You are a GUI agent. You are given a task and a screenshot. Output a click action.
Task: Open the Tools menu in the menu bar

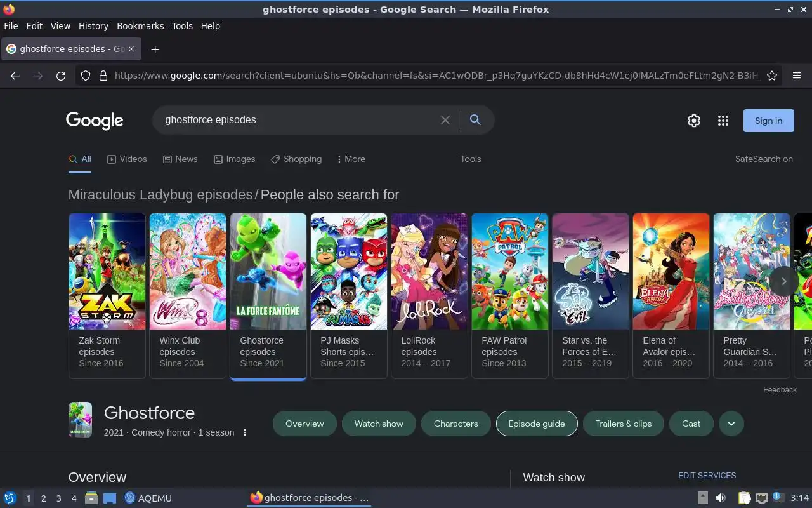click(x=182, y=26)
